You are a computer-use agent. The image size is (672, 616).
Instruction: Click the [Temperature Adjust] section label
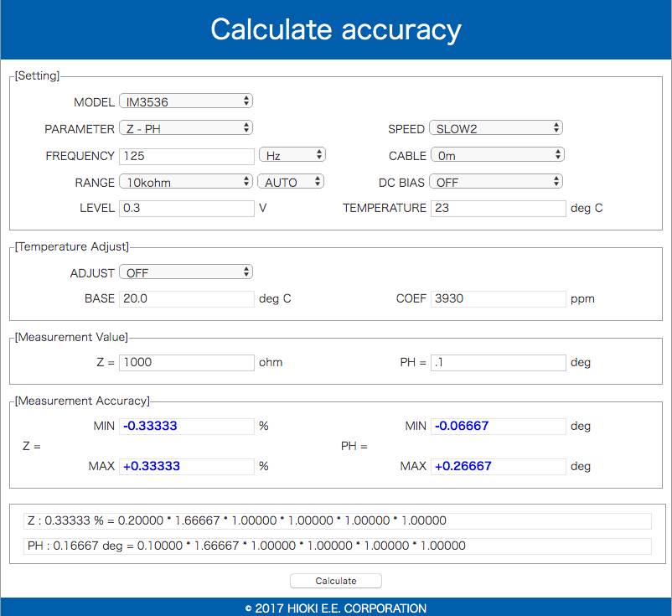[x=72, y=247]
